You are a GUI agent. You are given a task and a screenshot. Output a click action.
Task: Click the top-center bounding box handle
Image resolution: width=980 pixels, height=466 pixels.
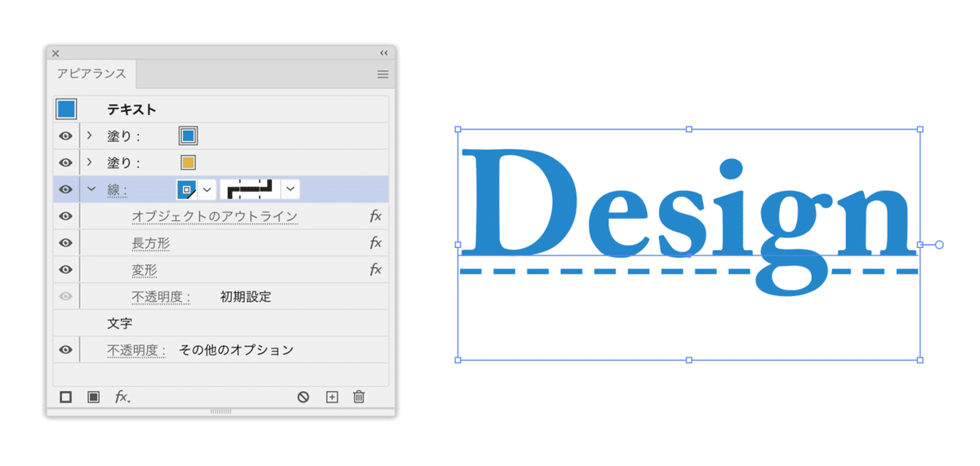pyautogui.click(x=688, y=129)
